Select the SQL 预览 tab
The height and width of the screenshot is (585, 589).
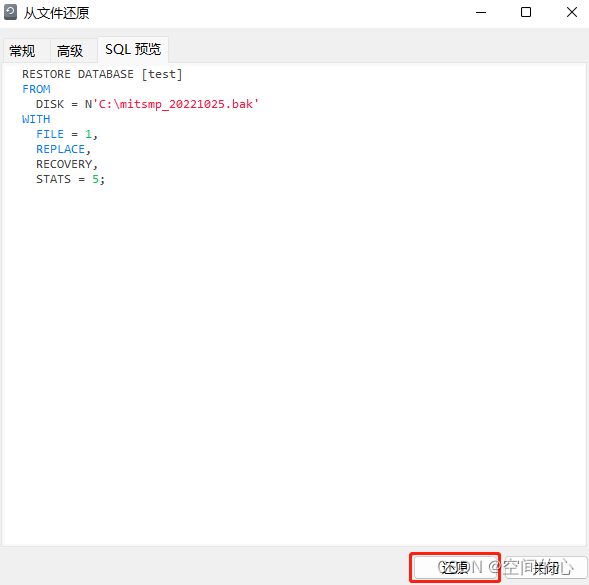(x=133, y=49)
